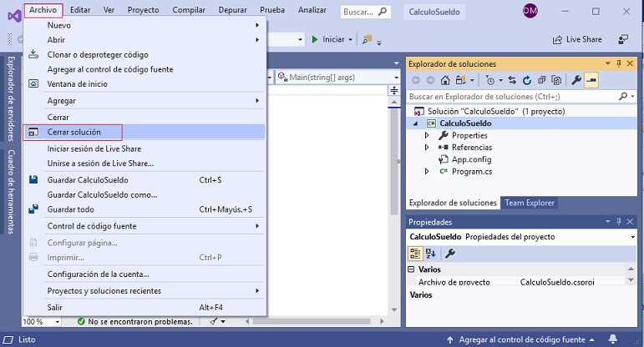Expand Control de código fuente submenu
The width and height of the screenshot is (644, 347).
pos(144,226)
